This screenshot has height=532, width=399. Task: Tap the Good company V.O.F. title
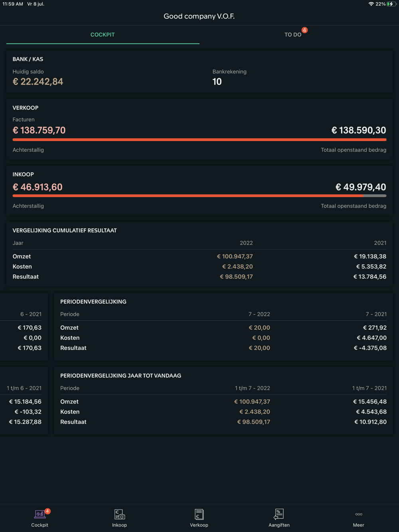199,16
